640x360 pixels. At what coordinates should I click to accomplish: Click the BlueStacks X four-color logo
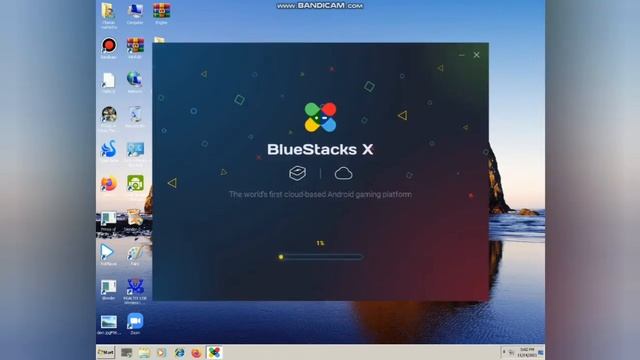coord(320,117)
